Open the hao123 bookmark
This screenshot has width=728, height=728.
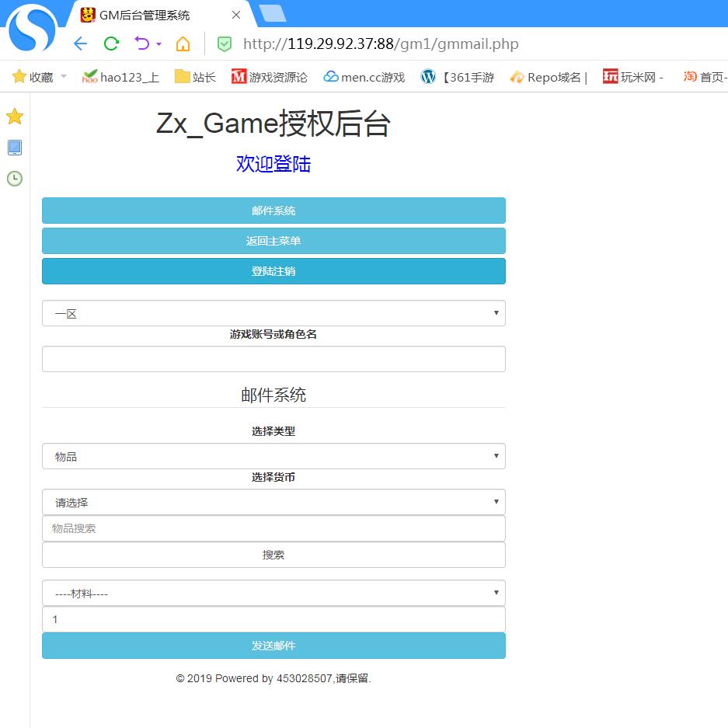tap(120, 77)
